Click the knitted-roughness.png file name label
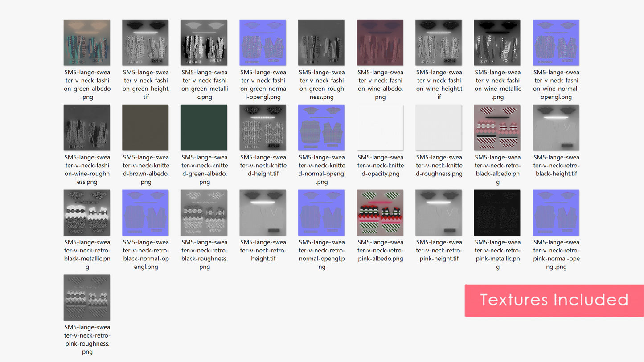The width and height of the screenshot is (644, 362). pyautogui.click(x=439, y=165)
